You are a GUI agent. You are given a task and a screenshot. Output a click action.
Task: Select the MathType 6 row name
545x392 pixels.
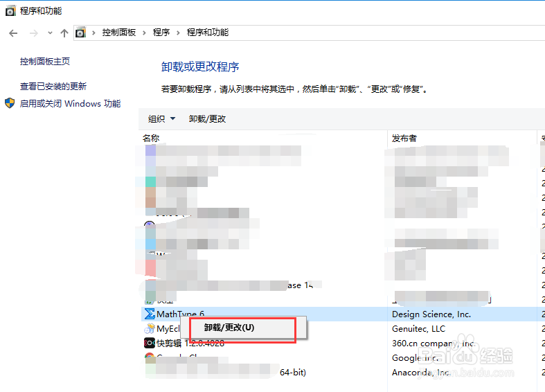tap(180, 314)
